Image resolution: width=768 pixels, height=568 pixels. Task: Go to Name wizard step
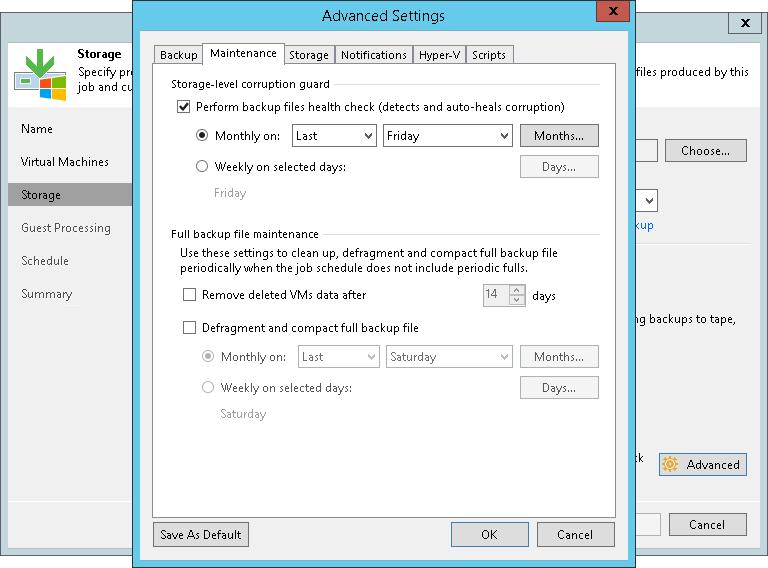click(x=37, y=129)
